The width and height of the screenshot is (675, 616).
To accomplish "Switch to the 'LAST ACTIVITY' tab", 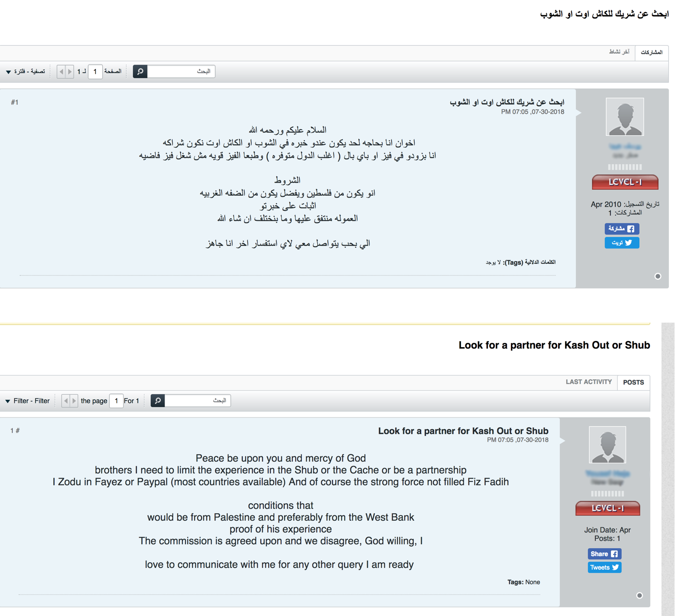I will pyautogui.click(x=588, y=382).
